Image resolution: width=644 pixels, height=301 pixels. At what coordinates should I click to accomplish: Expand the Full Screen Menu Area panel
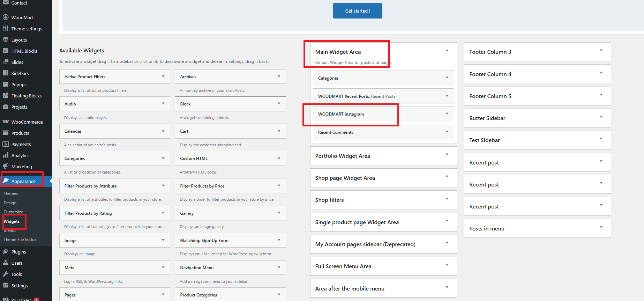point(447,265)
